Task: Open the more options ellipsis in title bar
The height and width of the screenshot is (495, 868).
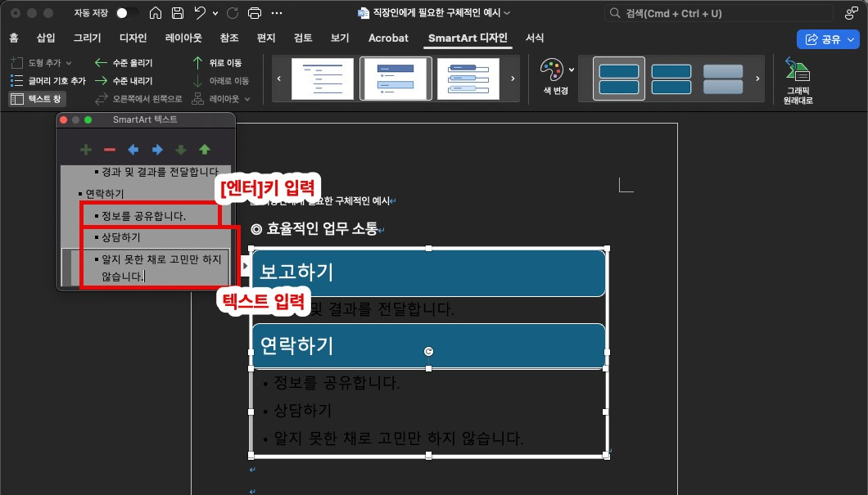Action: [x=277, y=13]
